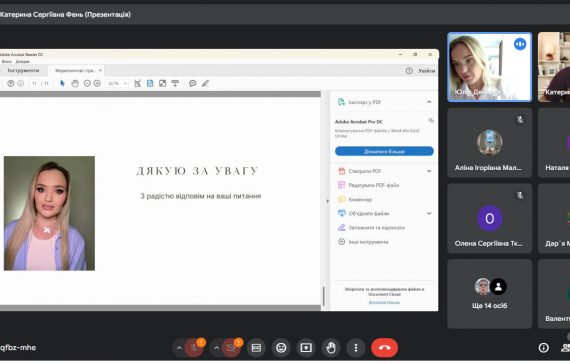The height and width of the screenshot is (364, 570).
Task: Click the present screen icon
Action: coord(306,348)
